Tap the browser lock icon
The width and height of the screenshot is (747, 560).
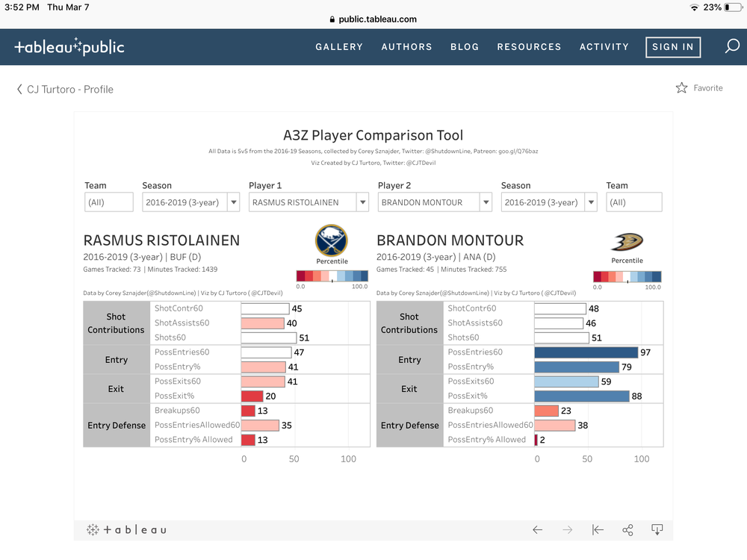click(332, 19)
